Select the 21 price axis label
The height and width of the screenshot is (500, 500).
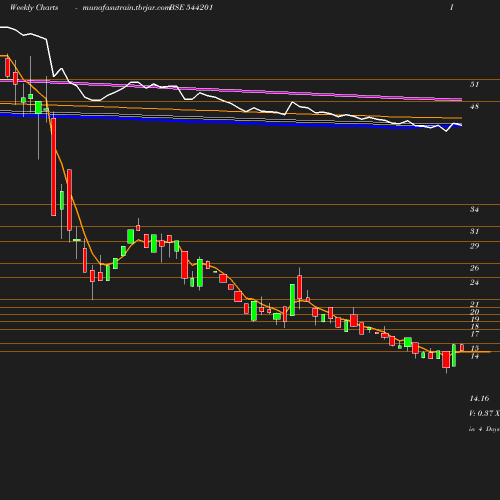(474, 304)
